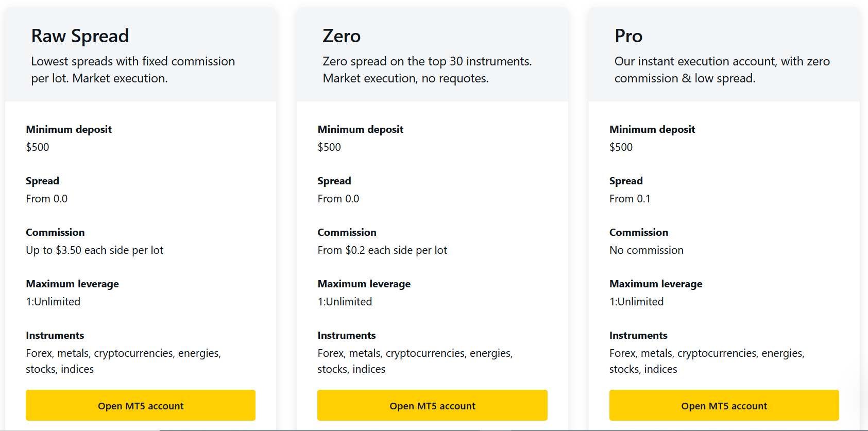This screenshot has height=431, width=868.
Task: Select the Pro account heading
Action: pyautogui.click(x=628, y=36)
